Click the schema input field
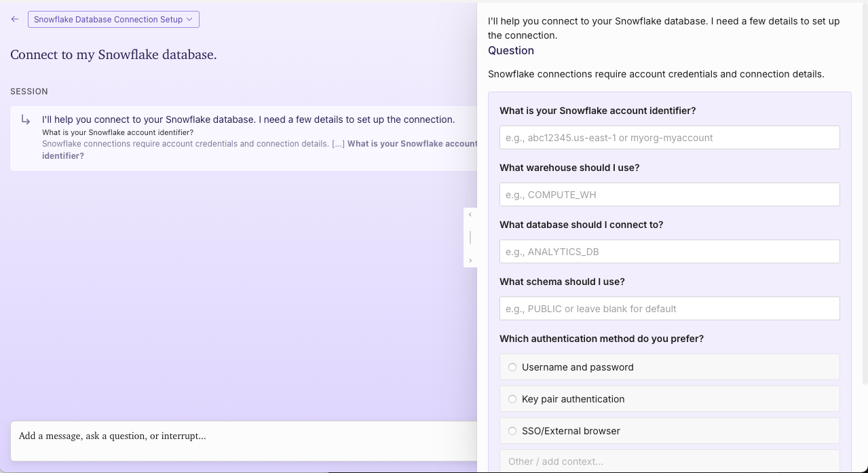Image resolution: width=868 pixels, height=473 pixels. coord(670,309)
